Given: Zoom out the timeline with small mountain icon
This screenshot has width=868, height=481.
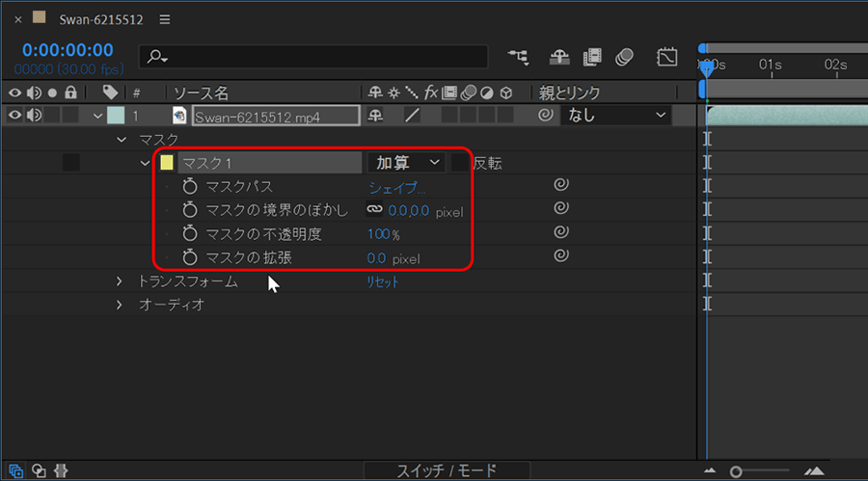Looking at the screenshot, I should click(x=710, y=471).
